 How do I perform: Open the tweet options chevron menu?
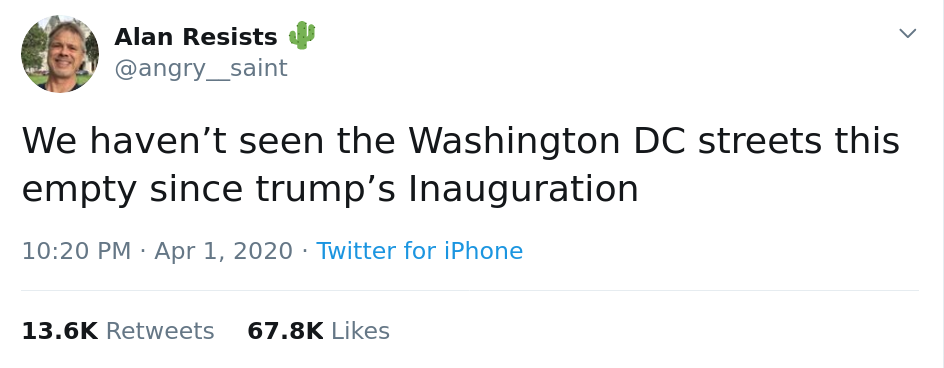tap(907, 34)
